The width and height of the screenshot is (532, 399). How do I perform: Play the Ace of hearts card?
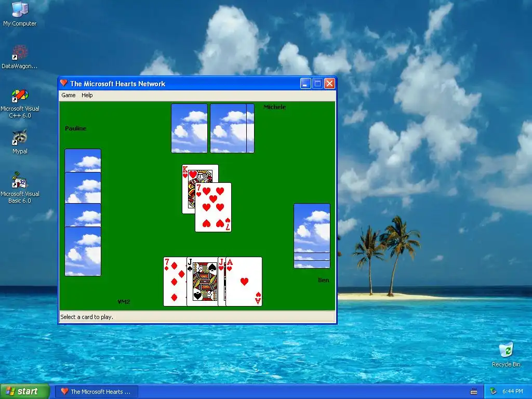[x=244, y=282]
